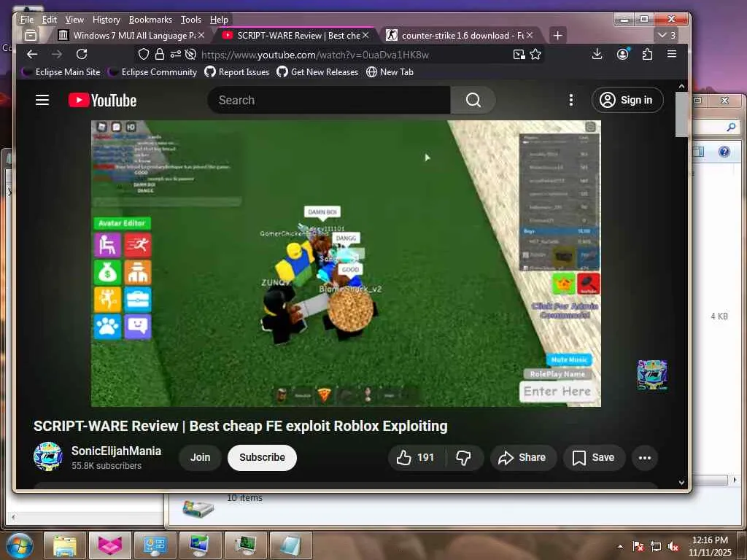Go back with the browser back arrow

point(32,54)
